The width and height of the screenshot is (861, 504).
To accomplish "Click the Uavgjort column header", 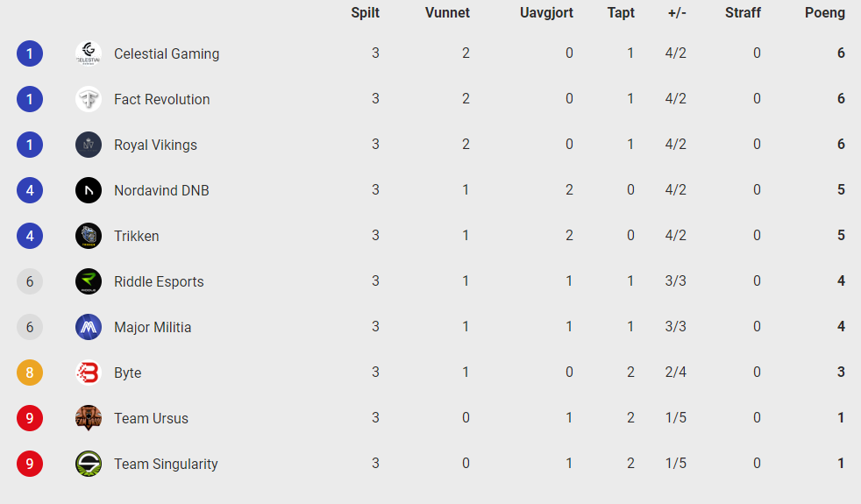I will [546, 12].
